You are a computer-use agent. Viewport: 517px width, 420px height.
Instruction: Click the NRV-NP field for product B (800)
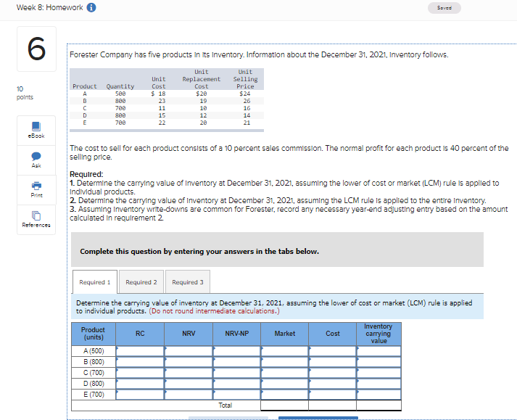pos(236,362)
